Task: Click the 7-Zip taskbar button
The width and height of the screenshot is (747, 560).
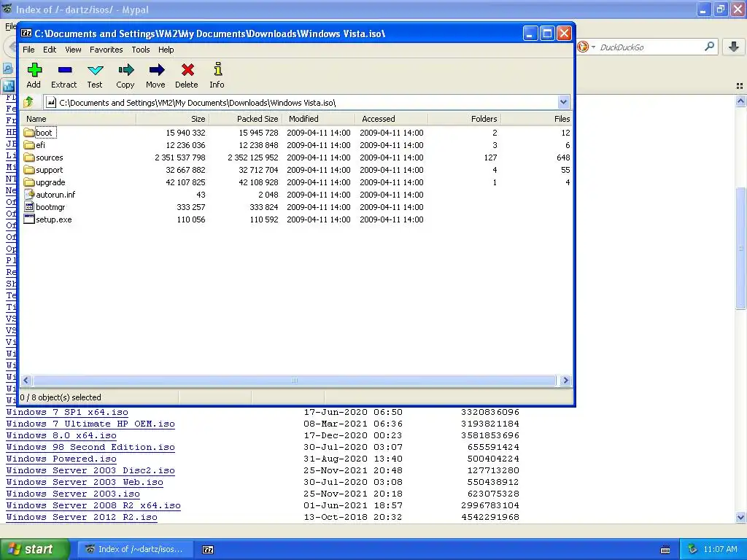Action: point(208,550)
